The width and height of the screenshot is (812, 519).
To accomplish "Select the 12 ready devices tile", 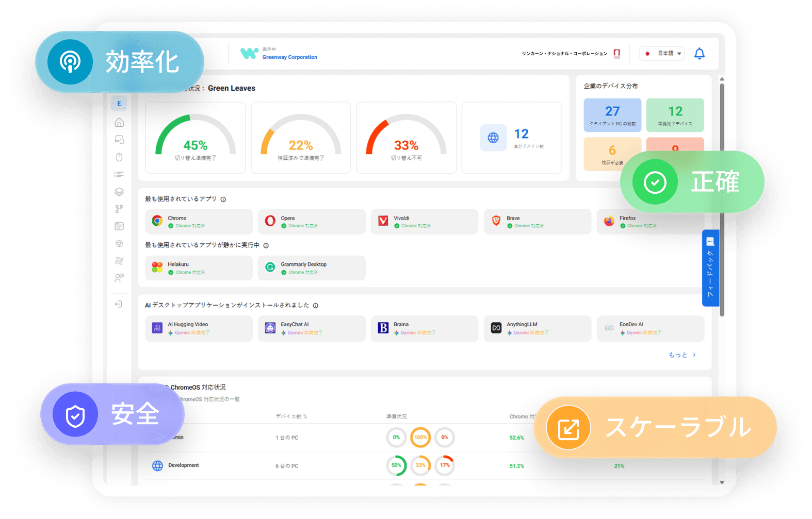I will (x=675, y=115).
